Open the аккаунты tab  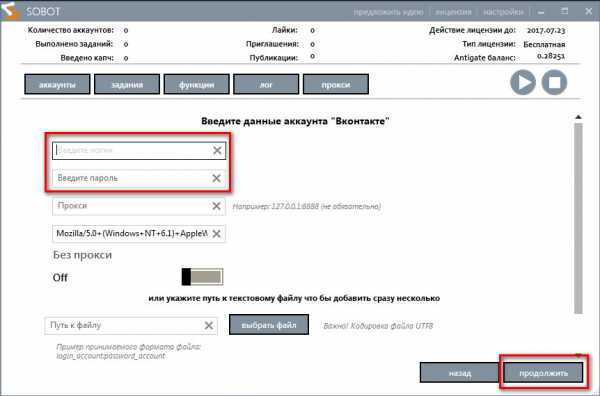(57, 84)
